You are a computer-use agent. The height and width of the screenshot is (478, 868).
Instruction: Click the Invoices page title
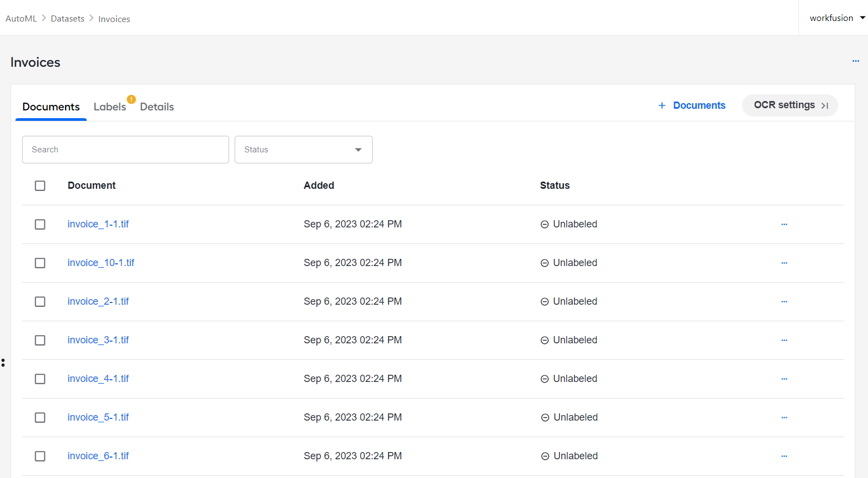coord(35,62)
